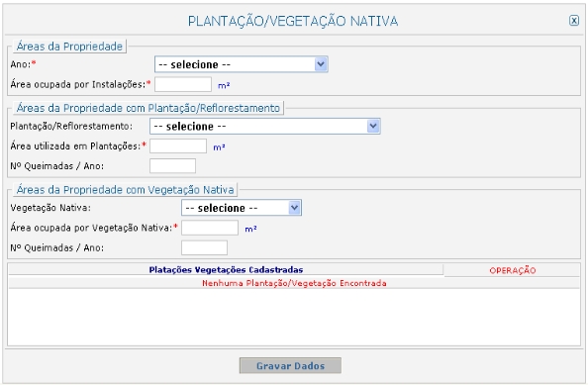Click the Vegetação Nativa field label
588x385 pixels.
click(x=50, y=208)
